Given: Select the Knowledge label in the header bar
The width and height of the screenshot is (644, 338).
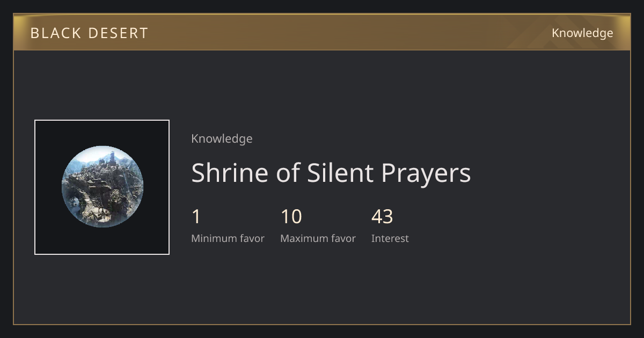Looking at the screenshot, I should (582, 33).
